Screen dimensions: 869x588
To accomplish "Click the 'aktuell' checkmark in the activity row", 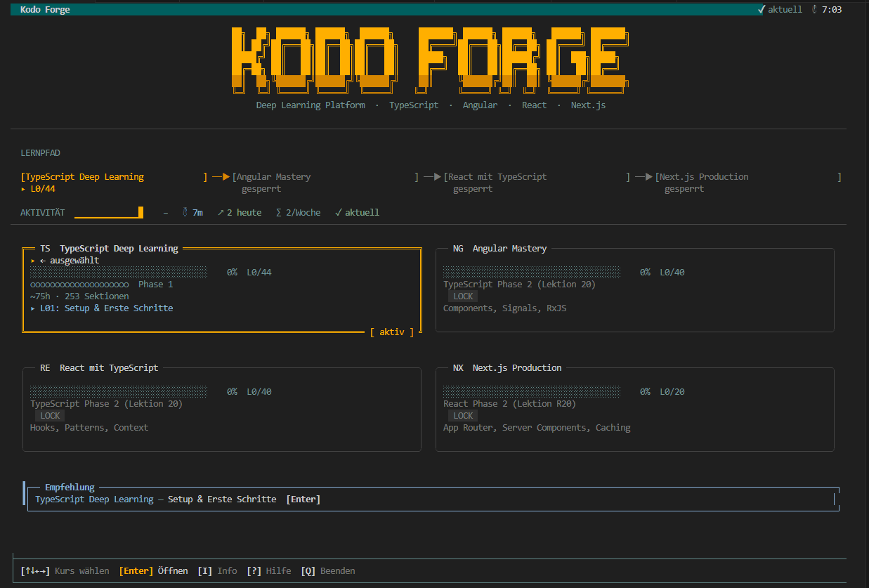I will pyautogui.click(x=357, y=212).
